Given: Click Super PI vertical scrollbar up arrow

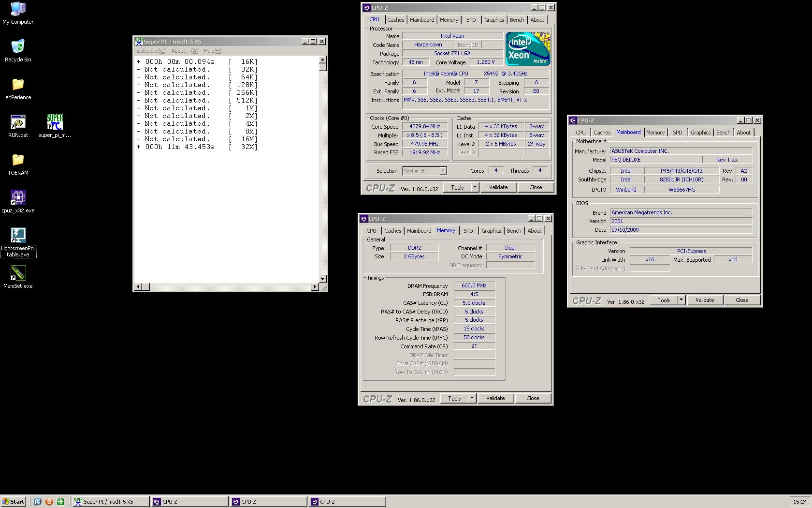Looking at the screenshot, I should coord(323,60).
